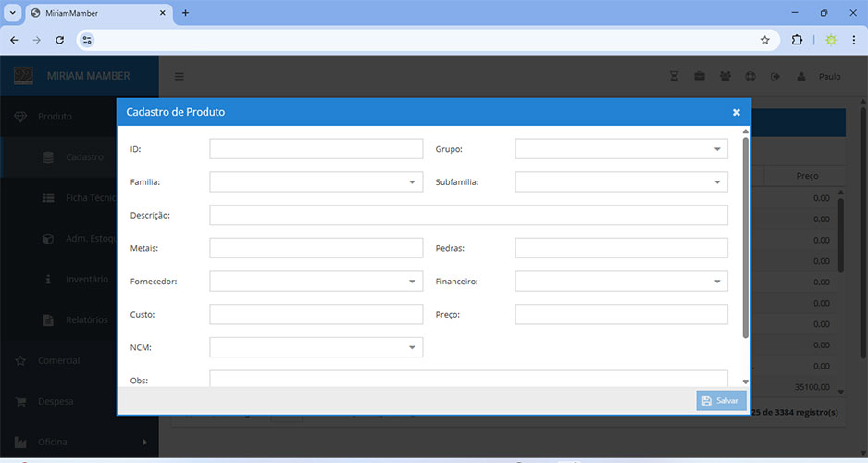Click the cube Adm. Estoque icon

click(48, 239)
